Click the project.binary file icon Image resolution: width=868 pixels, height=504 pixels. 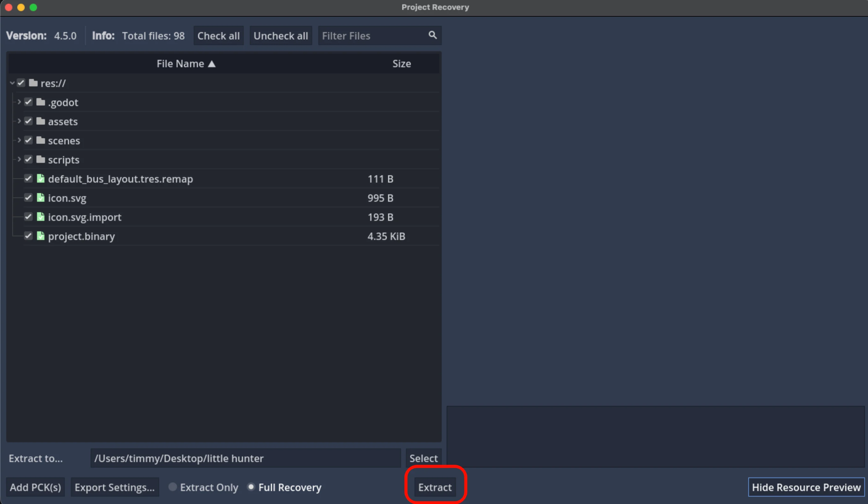pyautogui.click(x=41, y=236)
